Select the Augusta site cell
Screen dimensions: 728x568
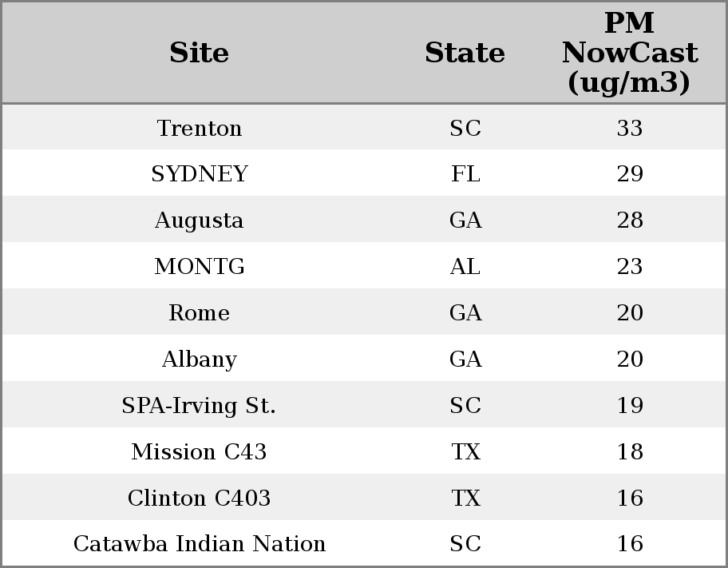pos(200,220)
